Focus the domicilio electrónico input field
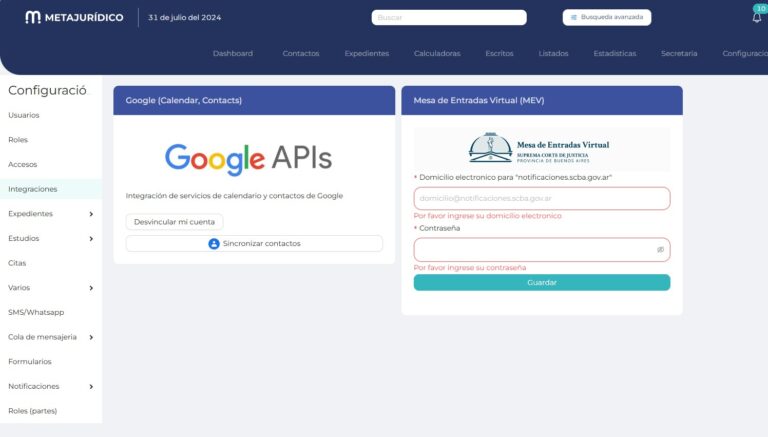This screenshot has height=437, width=768. (x=542, y=198)
